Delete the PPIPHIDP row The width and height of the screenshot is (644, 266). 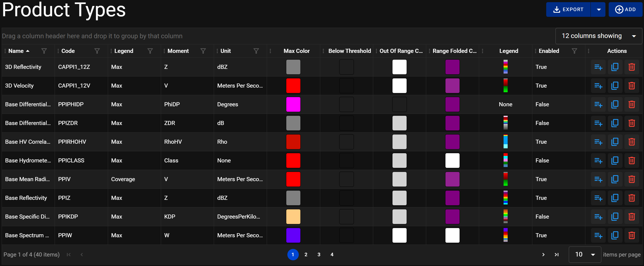(632, 104)
